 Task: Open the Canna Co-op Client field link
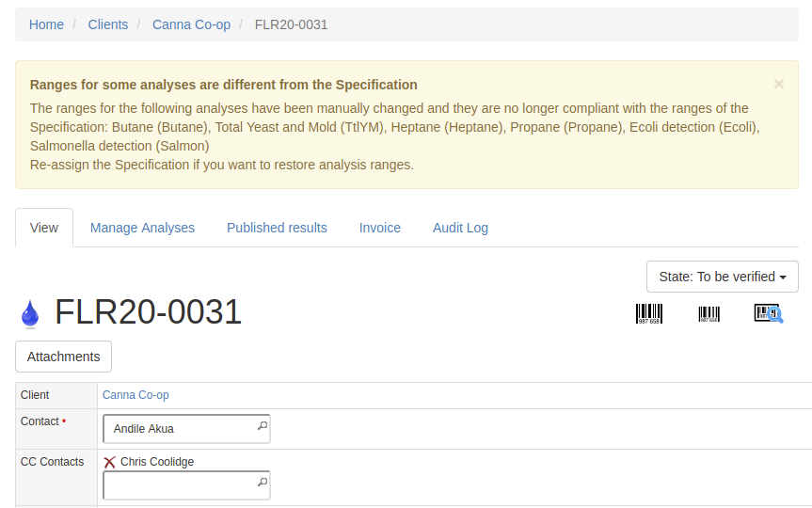135,395
